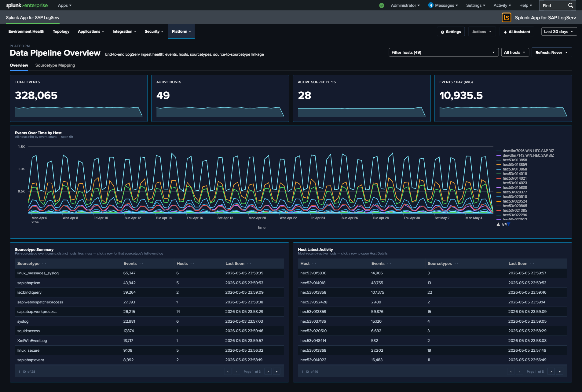Click first page arrow in Sourcetype Summary

[228, 372]
